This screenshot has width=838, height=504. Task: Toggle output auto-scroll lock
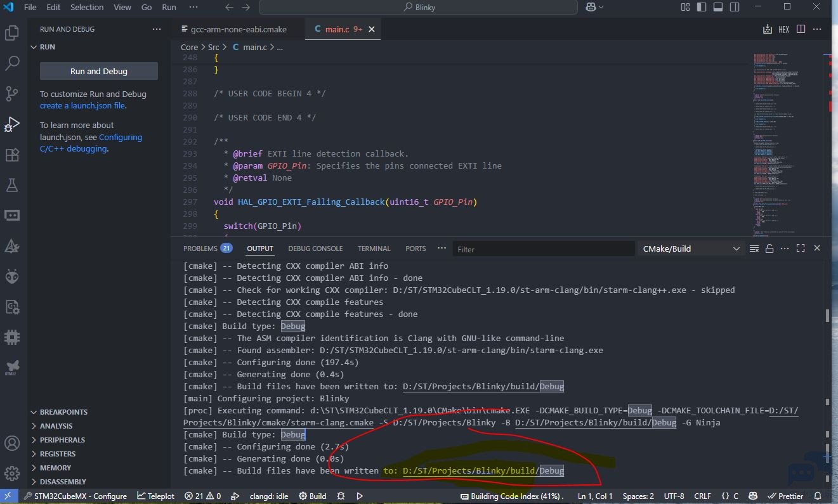[769, 249]
